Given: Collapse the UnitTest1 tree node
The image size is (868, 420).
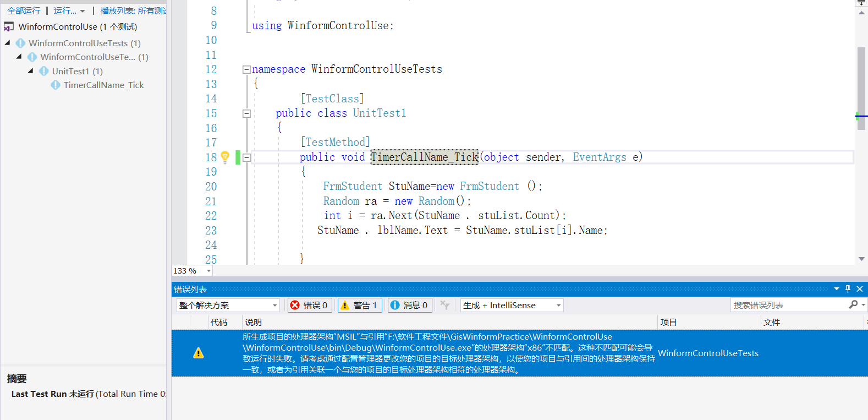Looking at the screenshot, I should [x=31, y=70].
